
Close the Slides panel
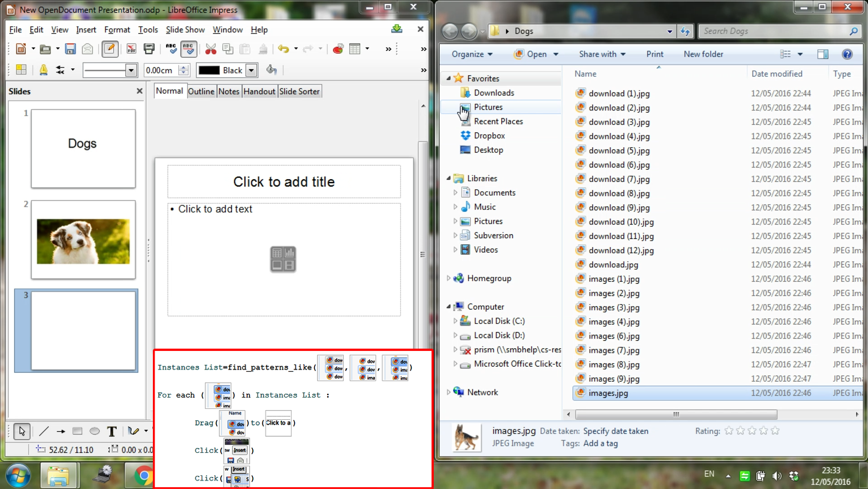point(139,91)
